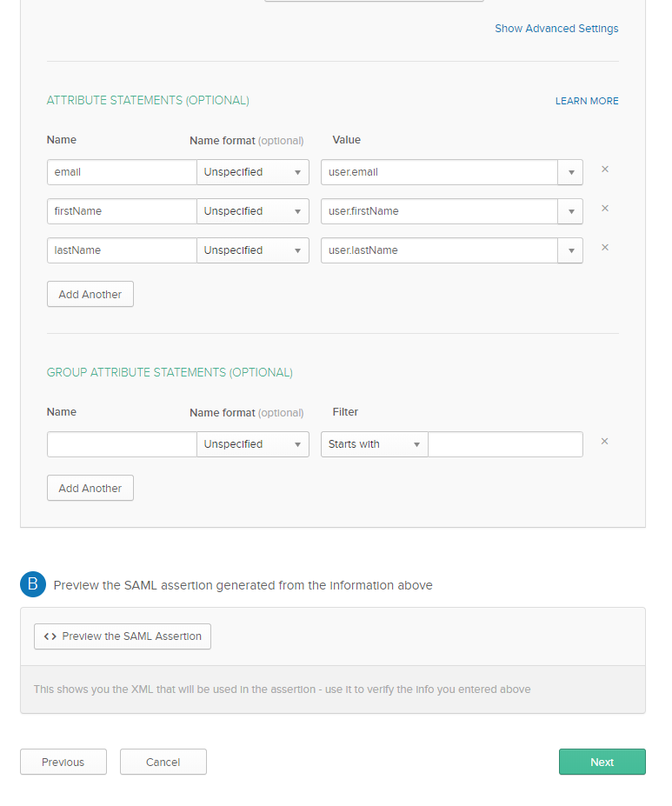Viewport: 672px width, 806px height.
Task: Click the green Next button
Action: [602, 762]
